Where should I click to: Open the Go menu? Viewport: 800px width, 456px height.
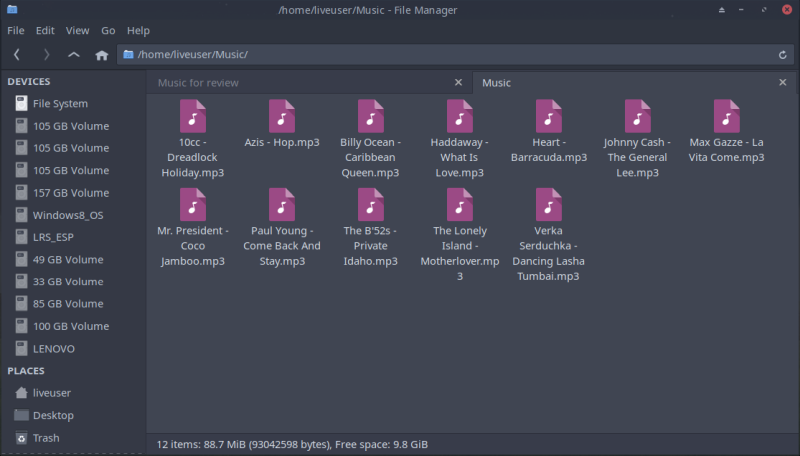click(x=108, y=31)
